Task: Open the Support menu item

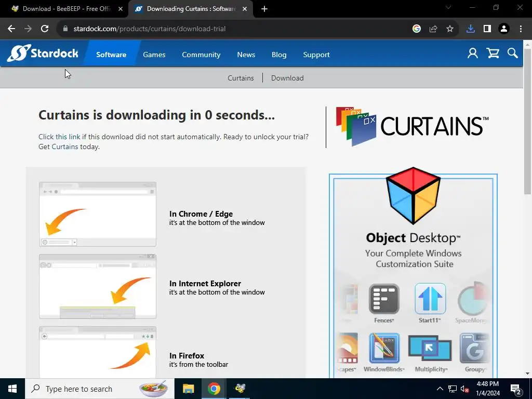Action: coord(316,55)
